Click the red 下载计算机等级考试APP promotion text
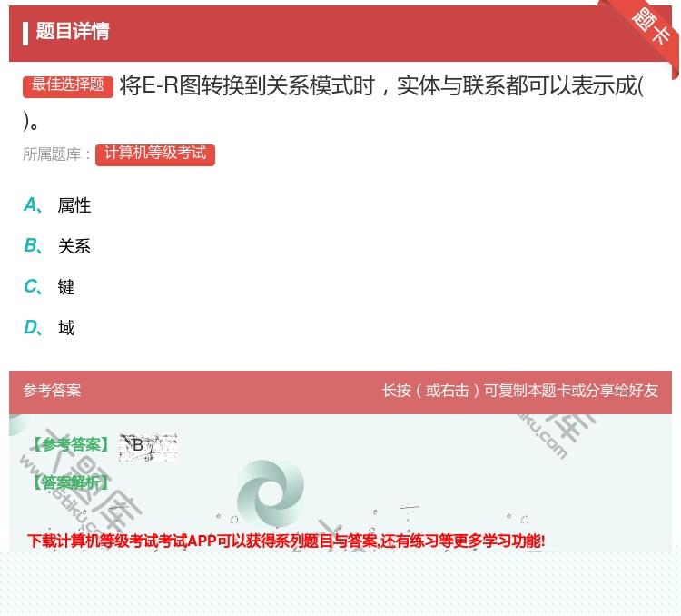 click(286, 541)
